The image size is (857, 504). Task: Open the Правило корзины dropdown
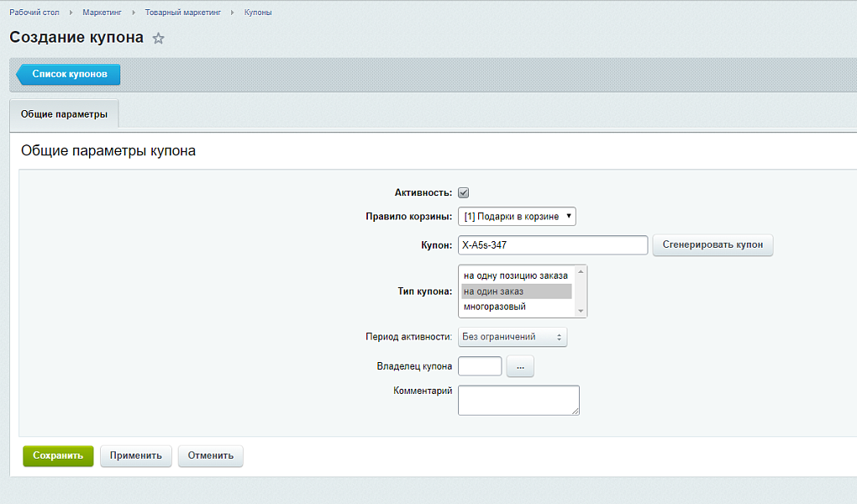(517, 217)
